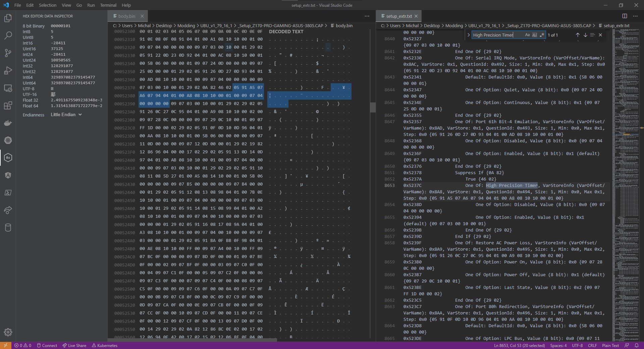644x349 pixels.
Task: Click the Hex Editor activity bar icon
Action: click(8, 157)
